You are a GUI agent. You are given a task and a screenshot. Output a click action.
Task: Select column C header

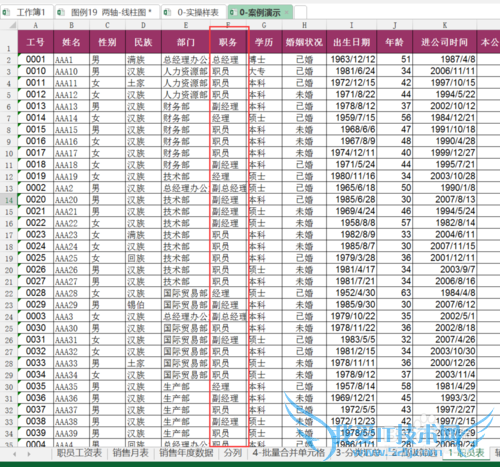tap(107, 25)
